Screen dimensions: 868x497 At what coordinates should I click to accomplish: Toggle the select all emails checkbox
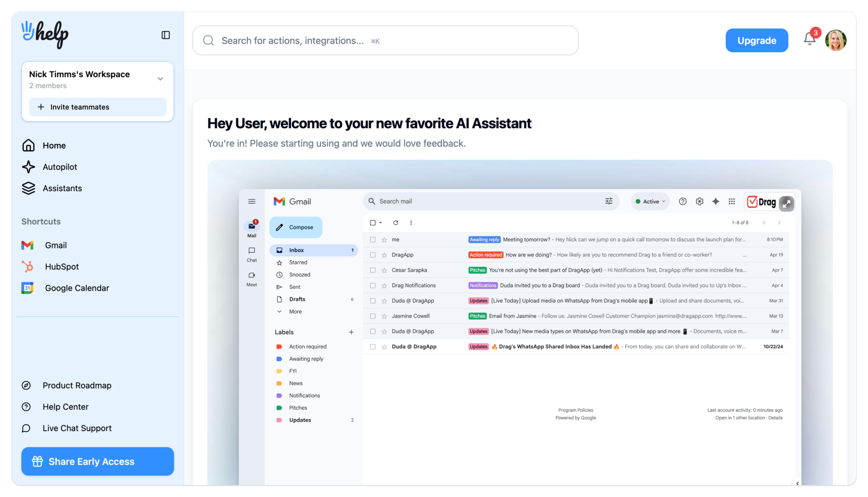(x=373, y=223)
